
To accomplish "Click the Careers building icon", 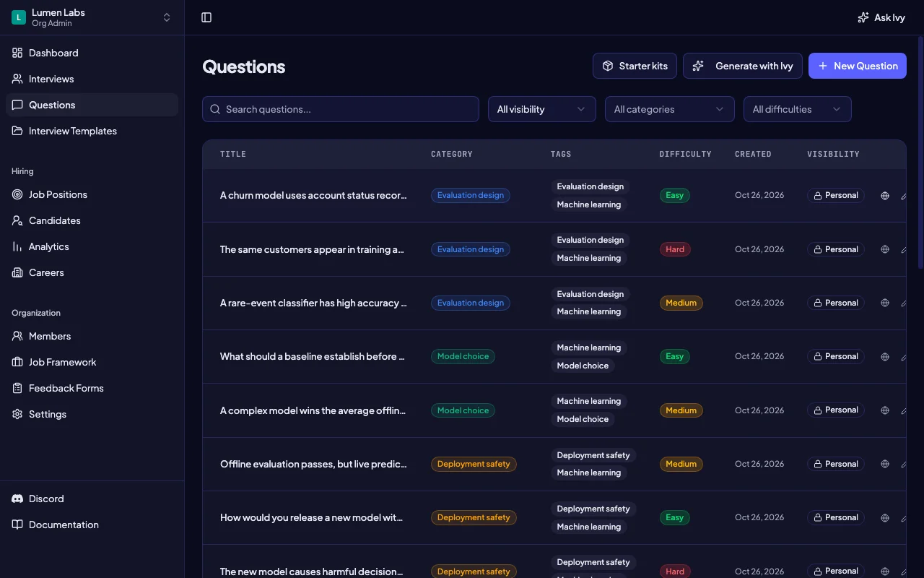I will point(17,272).
